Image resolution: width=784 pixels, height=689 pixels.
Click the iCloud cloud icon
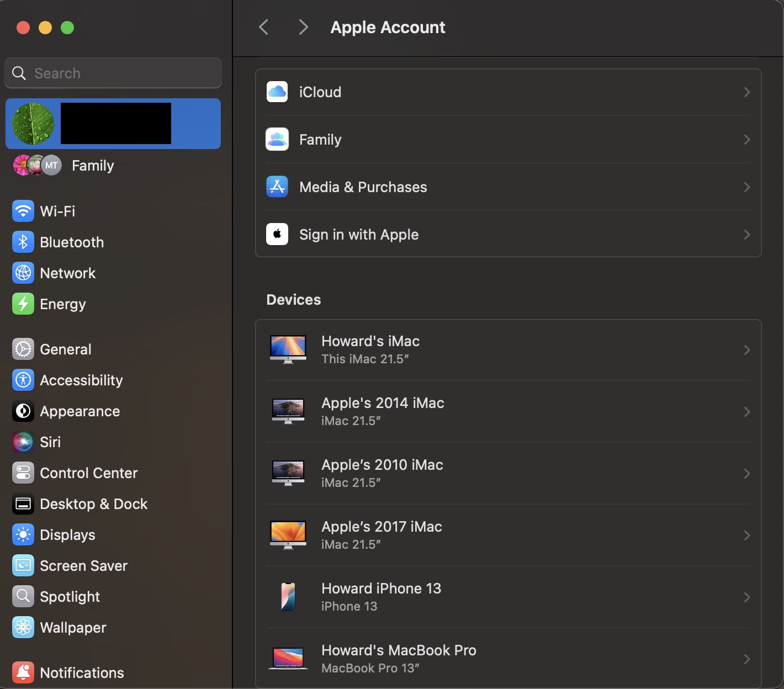click(x=277, y=92)
